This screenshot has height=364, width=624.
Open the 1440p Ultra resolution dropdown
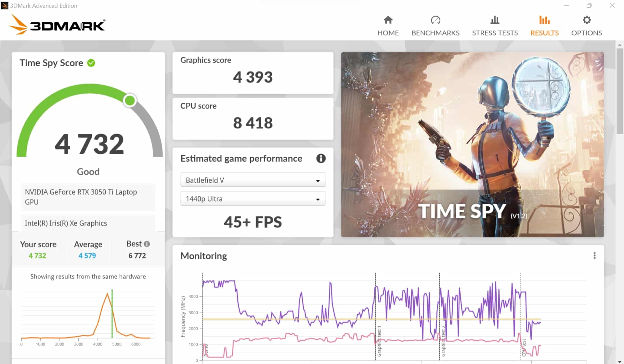[x=253, y=199]
